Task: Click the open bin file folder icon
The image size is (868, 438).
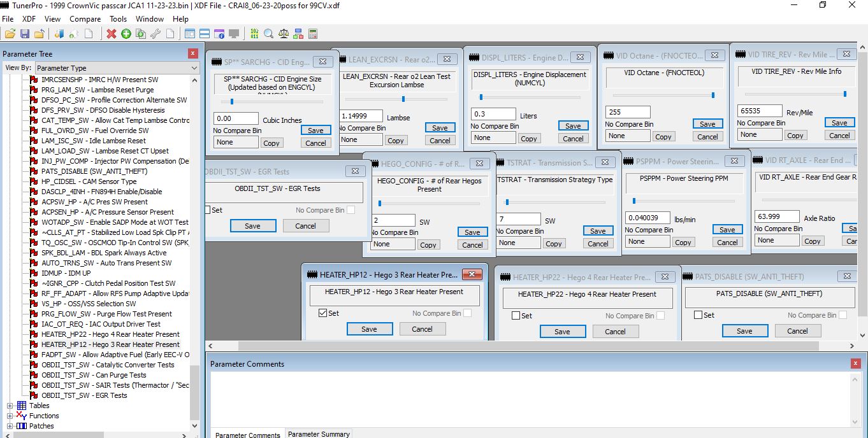Action: tap(10, 34)
